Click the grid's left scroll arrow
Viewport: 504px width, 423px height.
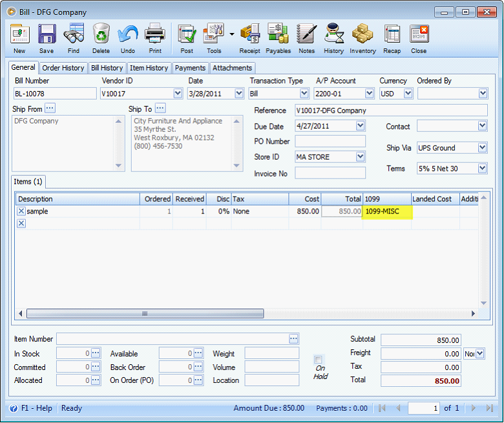[21, 313]
